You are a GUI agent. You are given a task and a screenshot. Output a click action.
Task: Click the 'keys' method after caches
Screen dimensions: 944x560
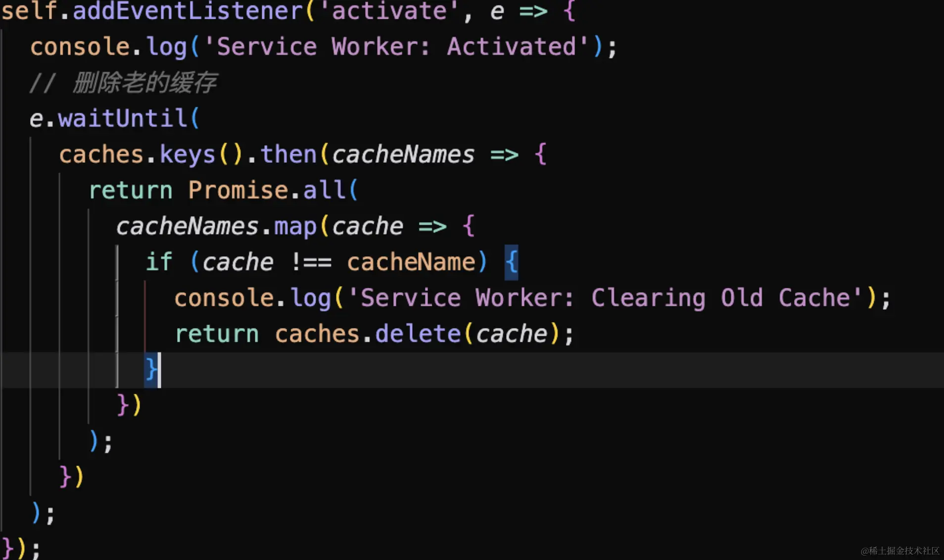[x=188, y=154]
